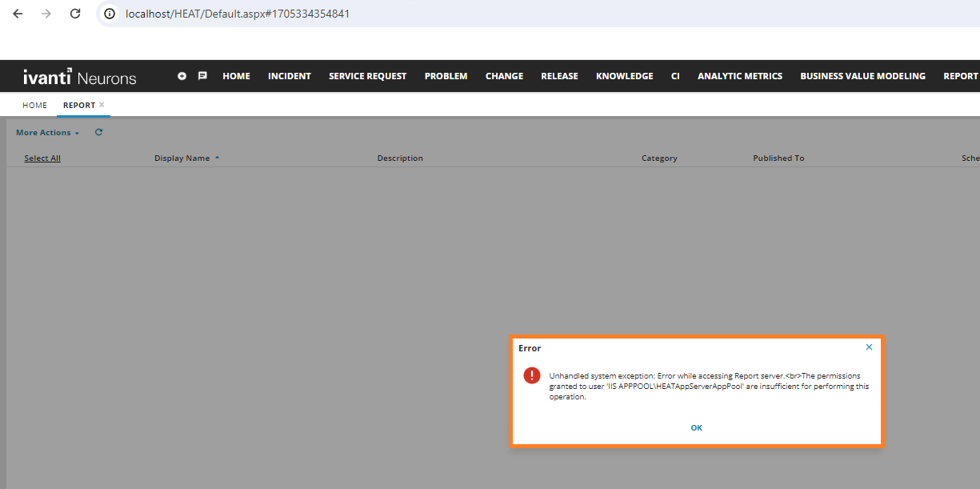Screen dimensions: 980x489
Task: Open the chat/feedback icon in the header
Action: (202, 75)
